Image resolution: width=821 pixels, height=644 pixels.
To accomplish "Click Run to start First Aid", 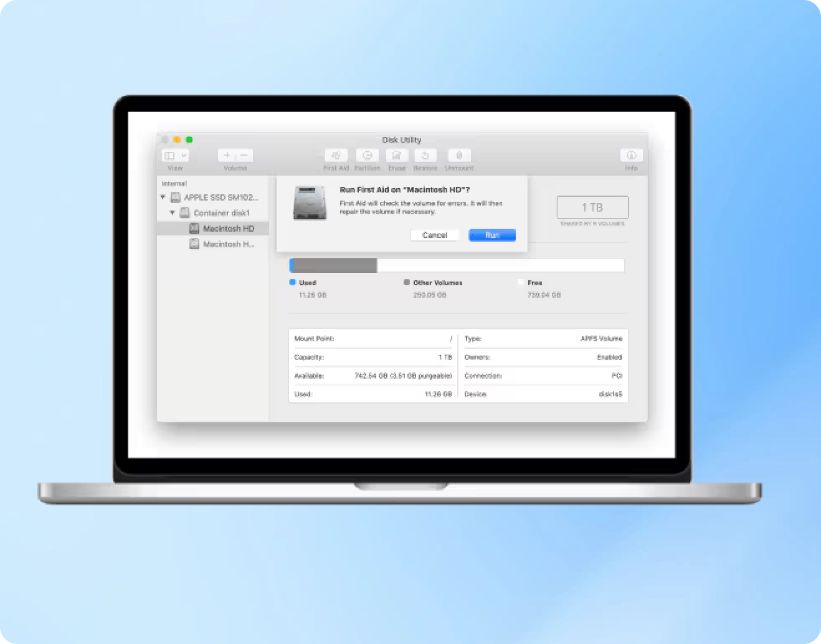I will pyautogui.click(x=492, y=235).
